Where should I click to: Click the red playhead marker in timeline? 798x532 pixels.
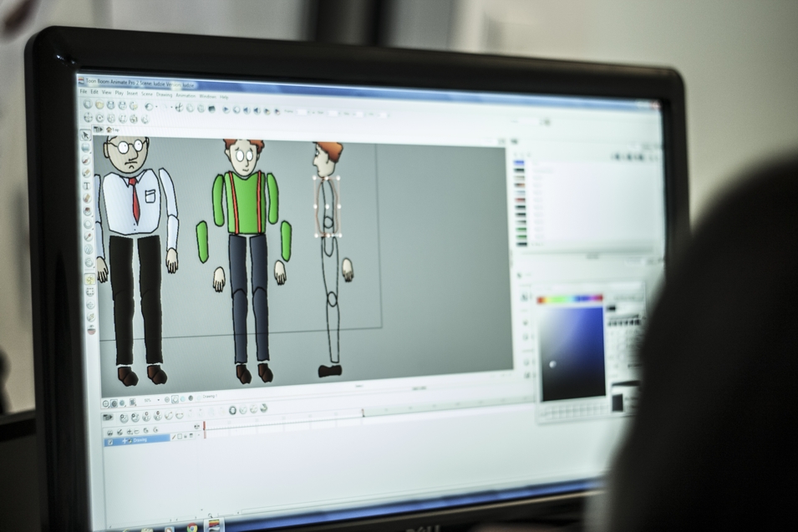click(x=204, y=426)
